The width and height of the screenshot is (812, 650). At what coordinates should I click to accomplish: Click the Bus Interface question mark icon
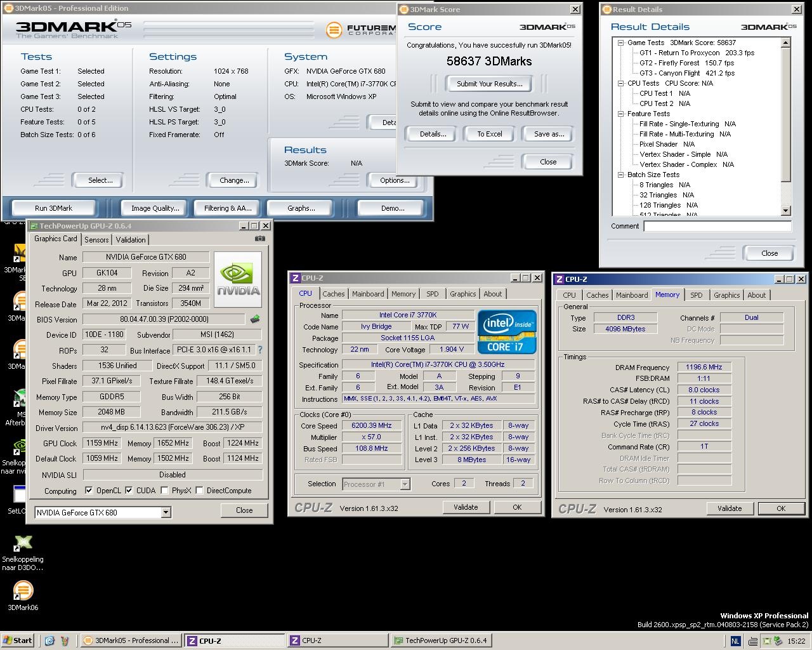coord(259,350)
